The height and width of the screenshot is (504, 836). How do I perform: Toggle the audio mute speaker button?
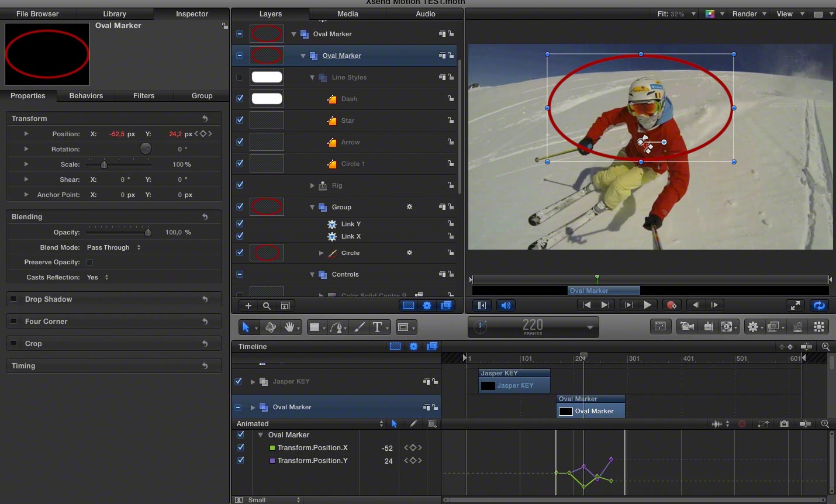[506, 305]
